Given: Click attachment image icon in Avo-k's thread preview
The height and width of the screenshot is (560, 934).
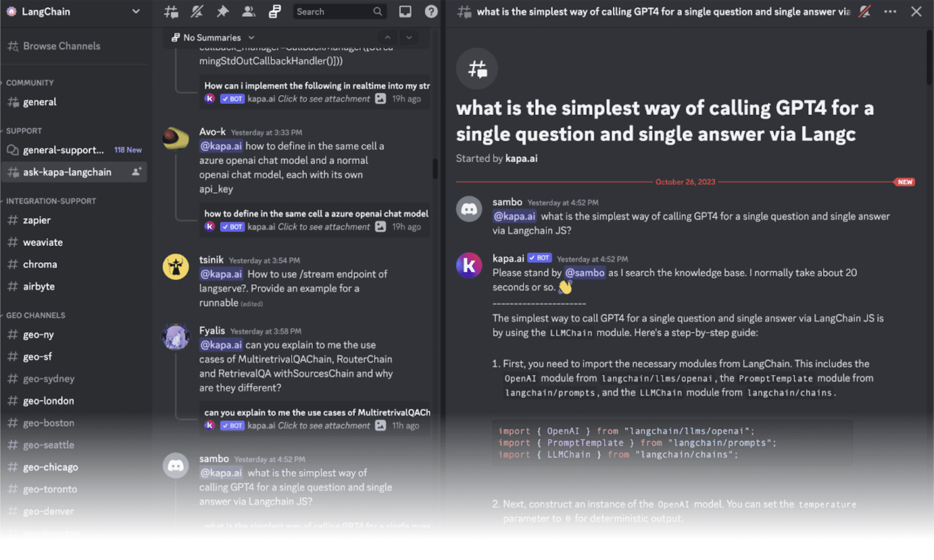Looking at the screenshot, I should 380,227.
